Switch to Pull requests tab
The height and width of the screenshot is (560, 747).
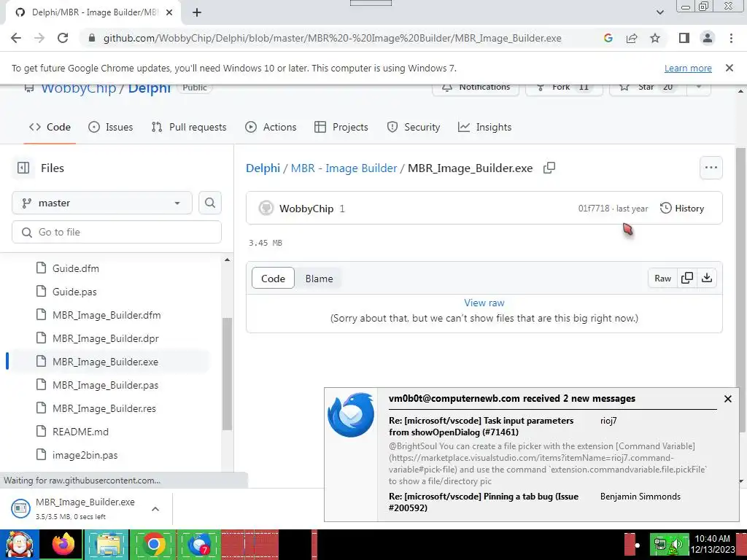tap(189, 127)
